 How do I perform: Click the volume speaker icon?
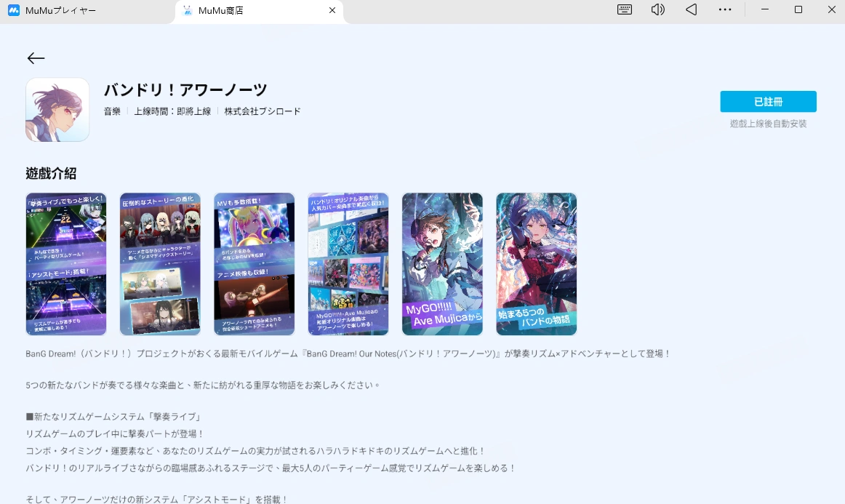[657, 9]
